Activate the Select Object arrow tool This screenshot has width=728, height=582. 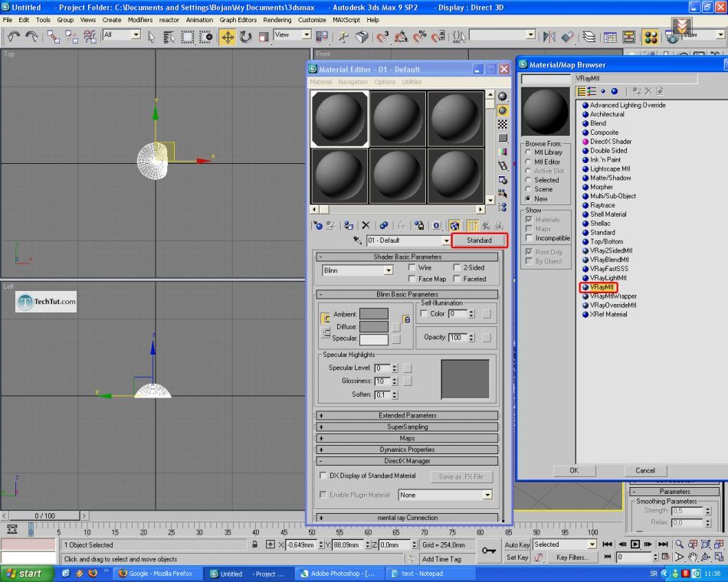click(152, 37)
